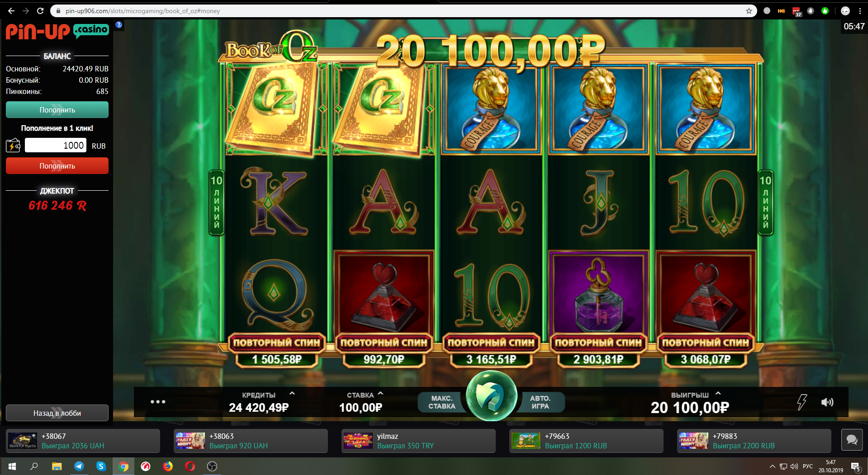Toggle quick spin lightning bolt
The height and width of the screenshot is (475, 868).
(x=802, y=402)
